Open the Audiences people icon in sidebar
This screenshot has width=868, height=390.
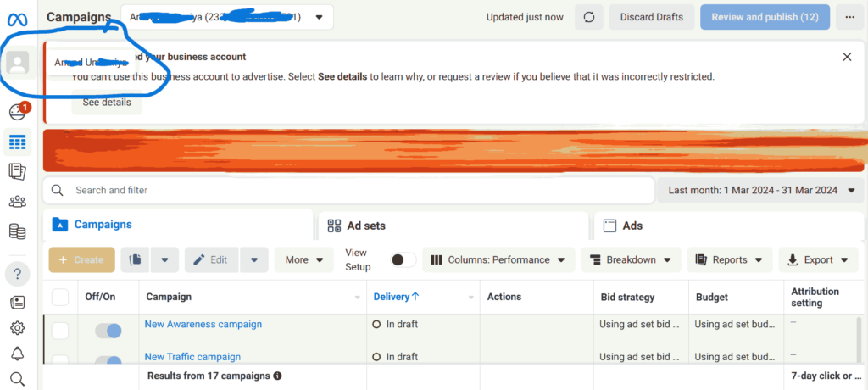pos(17,202)
